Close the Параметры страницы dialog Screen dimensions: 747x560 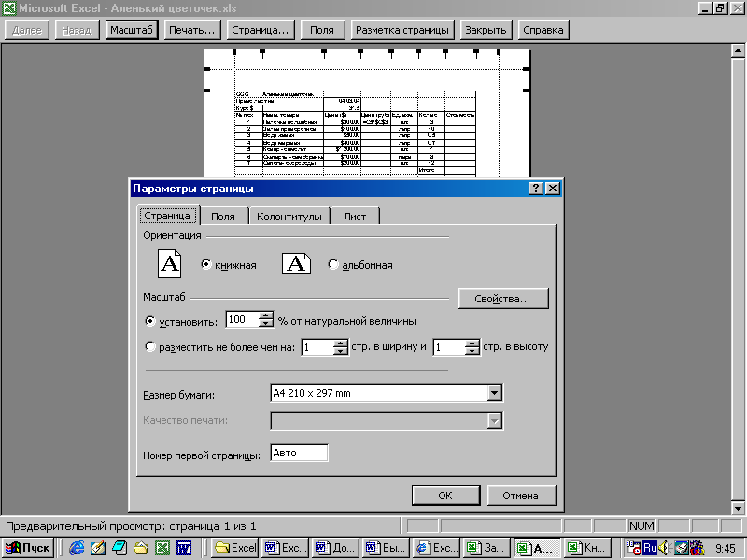[553, 189]
